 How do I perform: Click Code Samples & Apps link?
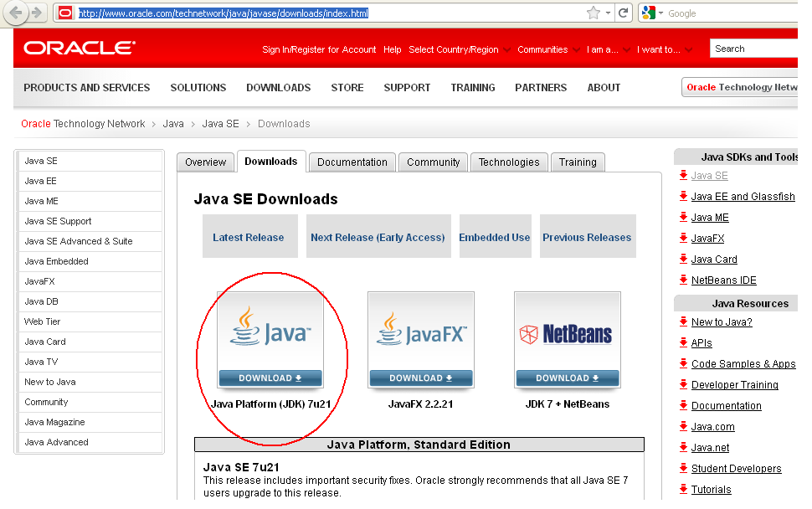coord(743,364)
